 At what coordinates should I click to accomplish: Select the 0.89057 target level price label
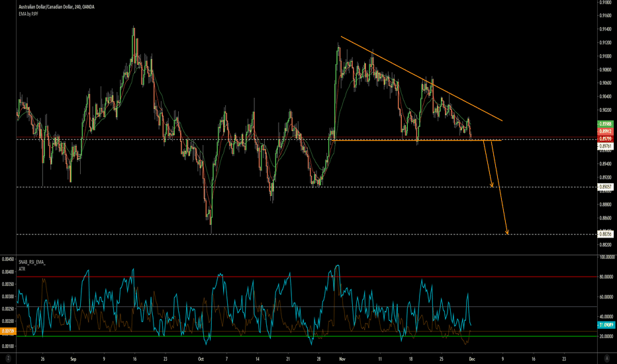click(604, 187)
